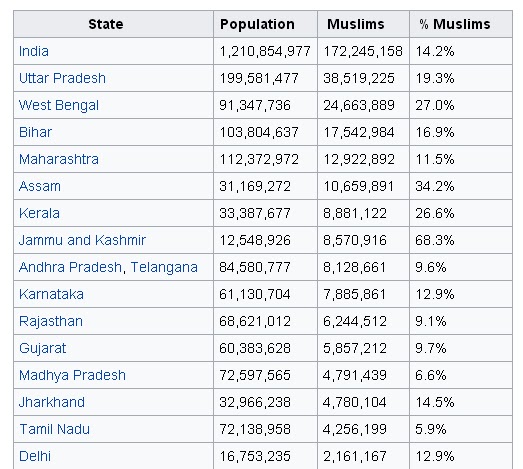Click the Delhi link
This screenshot has height=469, width=523.
[35, 457]
